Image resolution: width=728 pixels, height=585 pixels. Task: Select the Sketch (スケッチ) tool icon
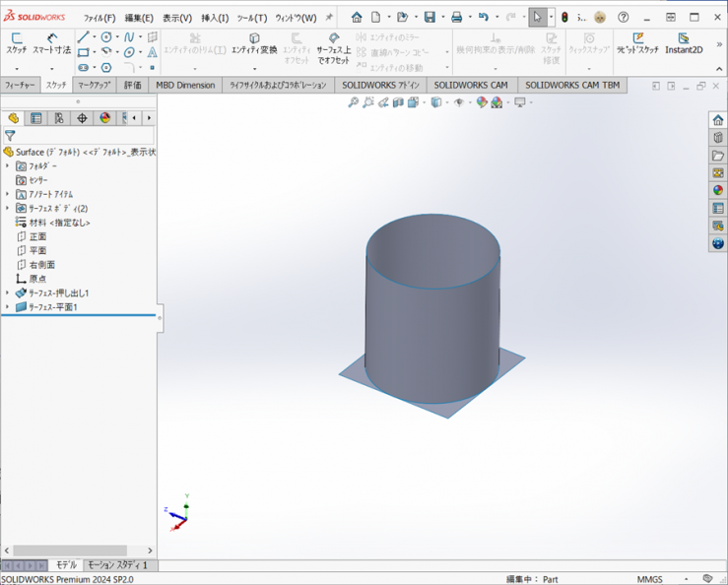click(x=17, y=42)
